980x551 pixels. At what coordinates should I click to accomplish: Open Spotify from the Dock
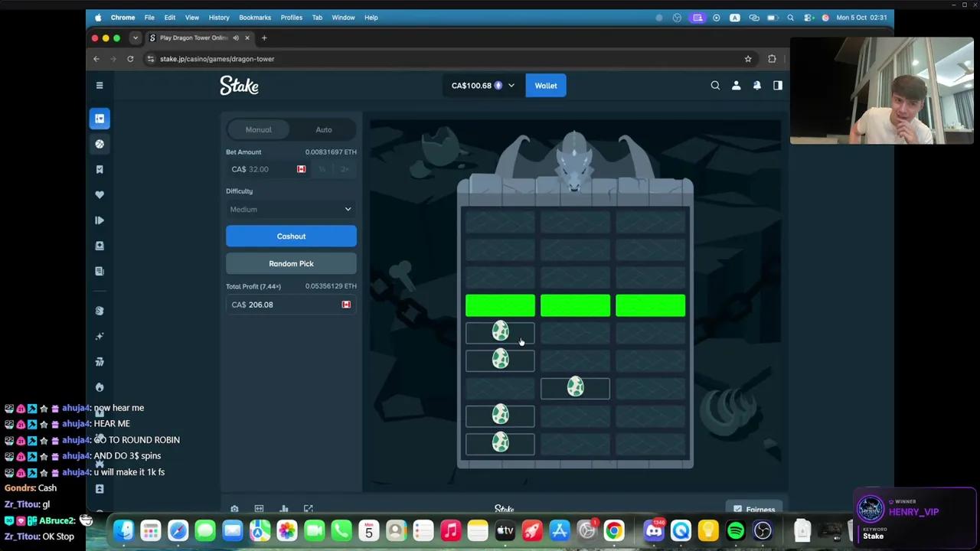(x=735, y=530)
